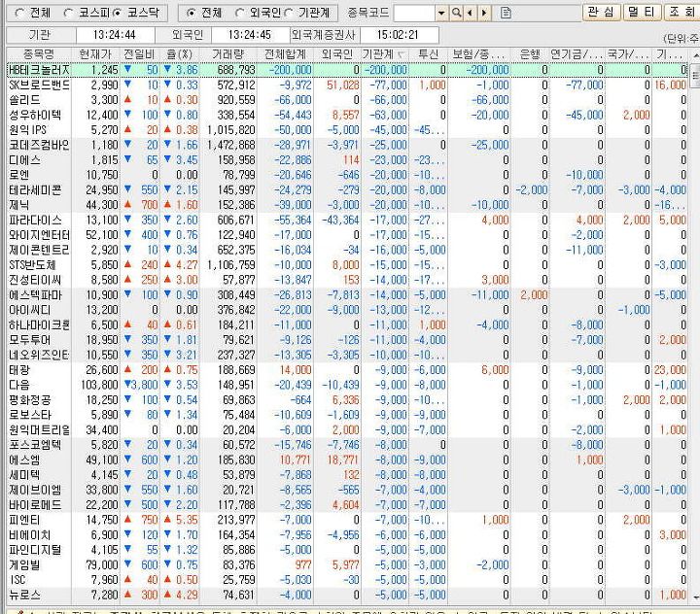
Task: Select the 성우하이텍 stock name
Action: 35,115
